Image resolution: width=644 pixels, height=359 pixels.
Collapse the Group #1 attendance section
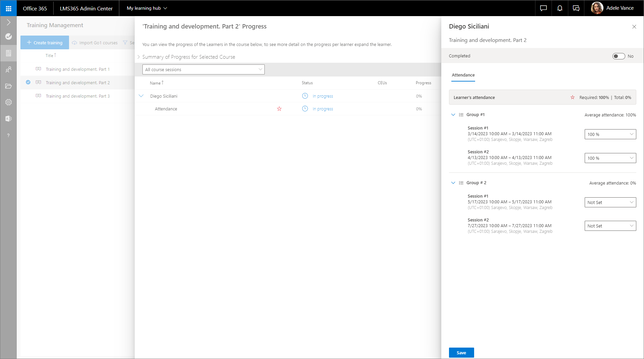tap(453, 115)
